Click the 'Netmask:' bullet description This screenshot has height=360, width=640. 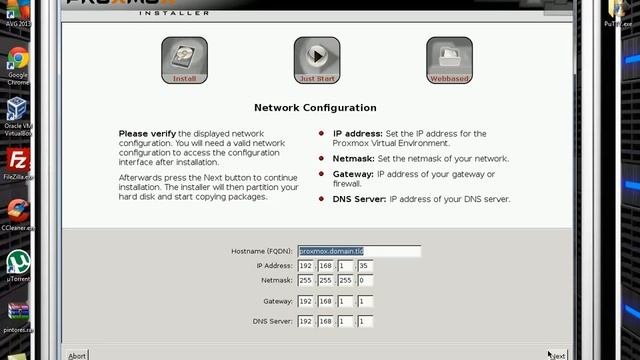coord(420,158)
